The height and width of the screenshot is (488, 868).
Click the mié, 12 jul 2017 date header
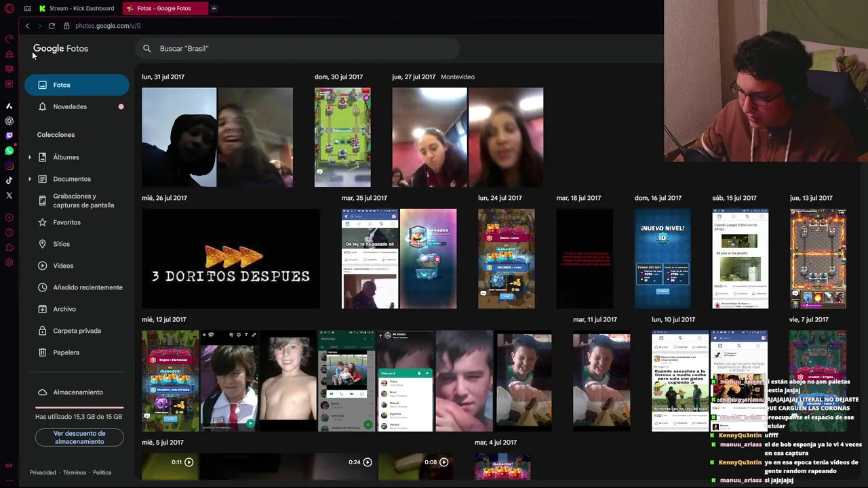(164, 319)
